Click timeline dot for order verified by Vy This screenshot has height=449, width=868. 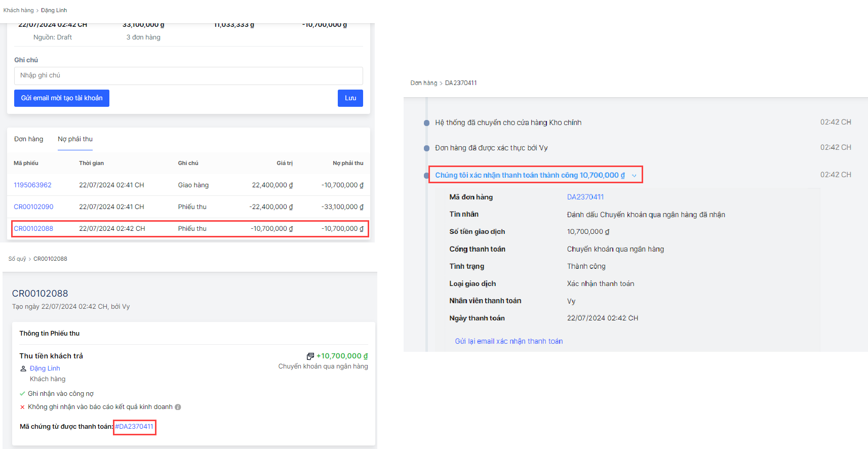426,148
